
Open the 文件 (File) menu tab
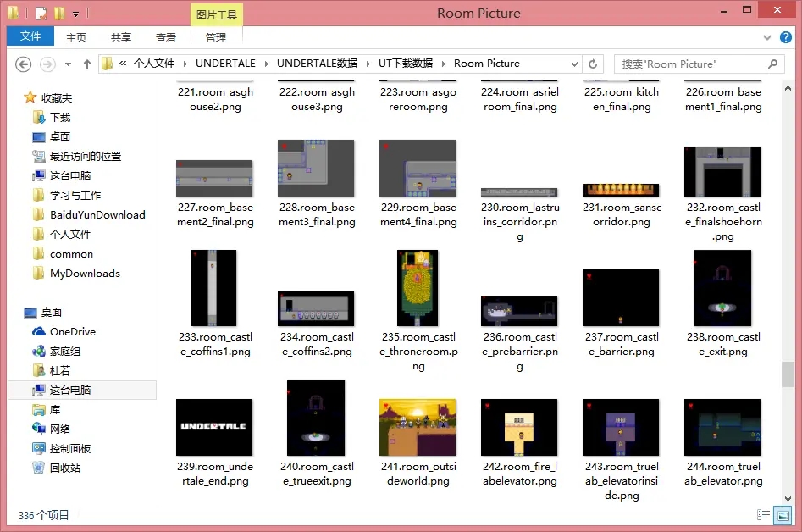tap(30, 36)
